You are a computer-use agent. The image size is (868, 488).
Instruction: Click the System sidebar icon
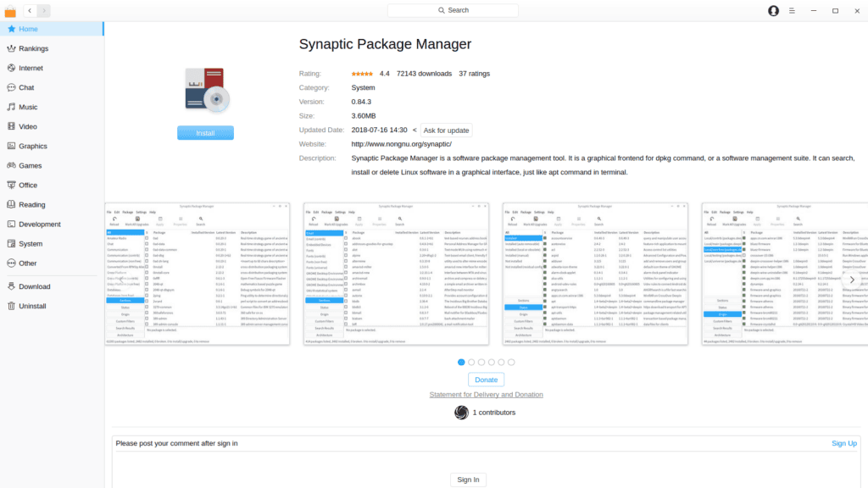click(x=11, y=243)
